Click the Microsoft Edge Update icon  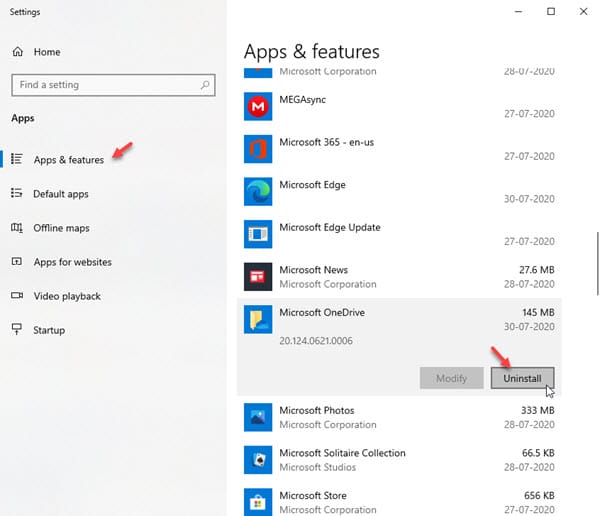point(258,234)
